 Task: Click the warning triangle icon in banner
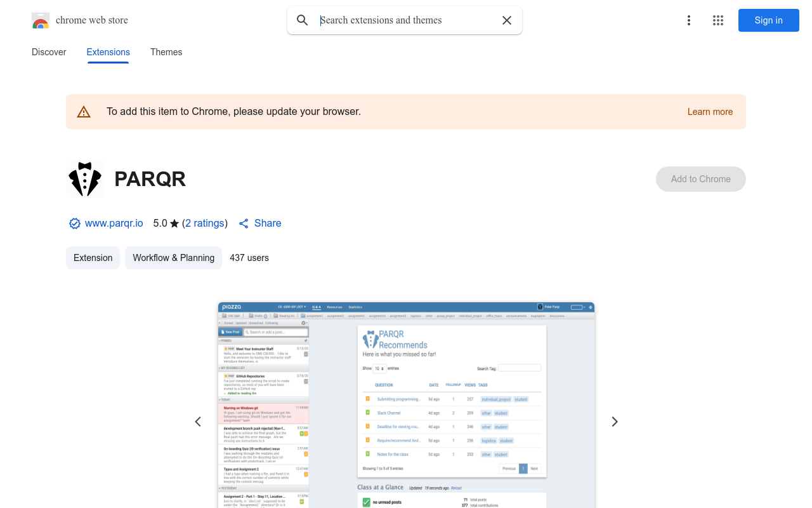point(84,112)
